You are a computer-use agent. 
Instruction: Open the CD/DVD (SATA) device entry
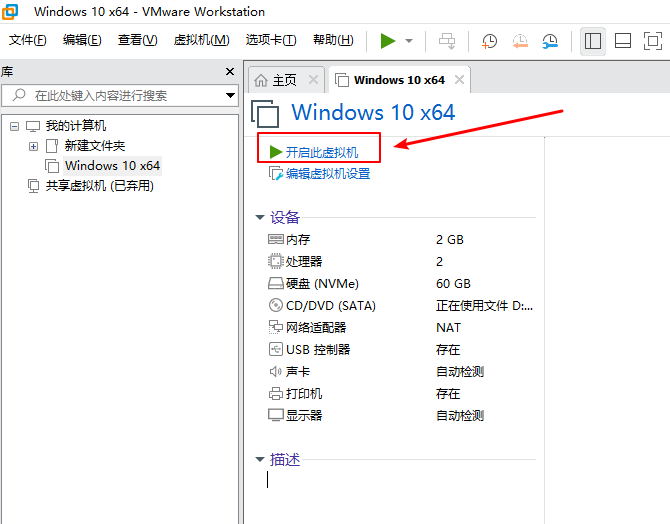[330, 305]
